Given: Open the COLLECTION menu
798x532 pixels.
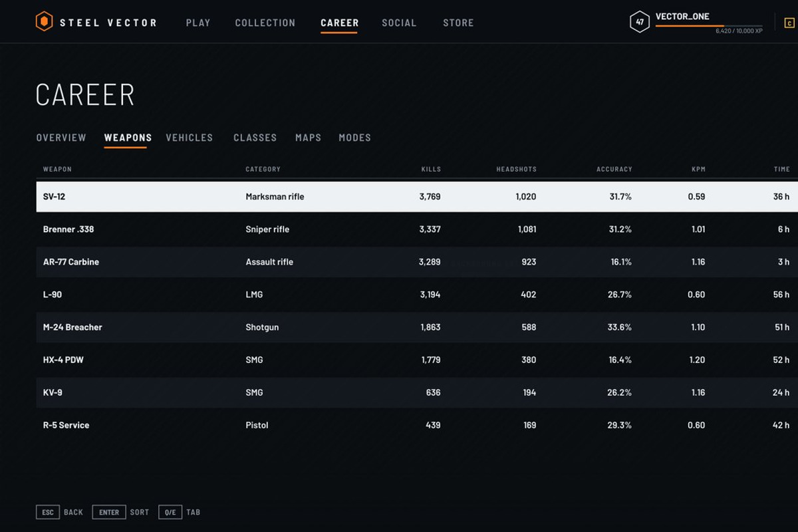Looking at the screenshot, I should pyautogui.click(x=265, y=23).
